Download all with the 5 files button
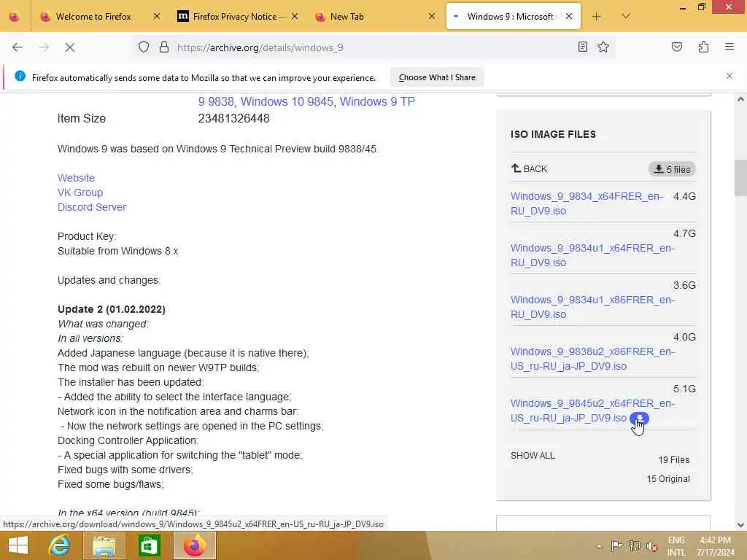The image size is (747, 560). coord(672,169)
